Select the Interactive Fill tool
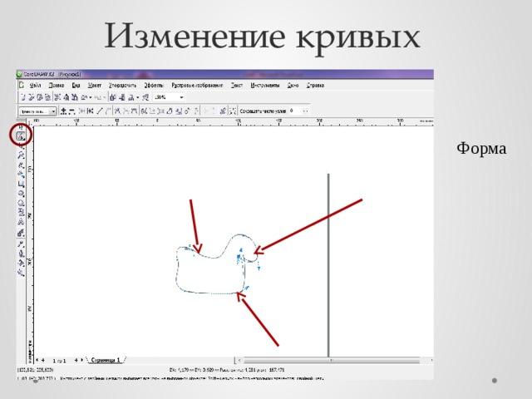 21,272
